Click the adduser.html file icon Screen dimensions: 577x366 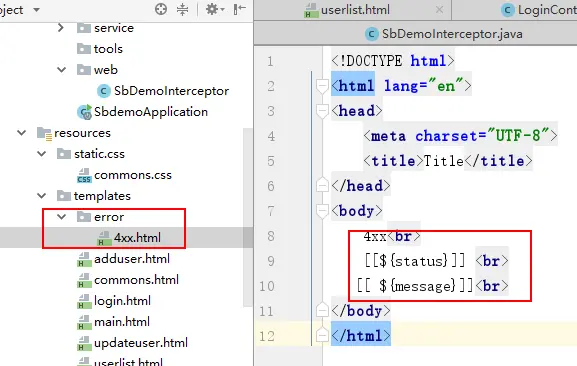(x=84, y=259)
